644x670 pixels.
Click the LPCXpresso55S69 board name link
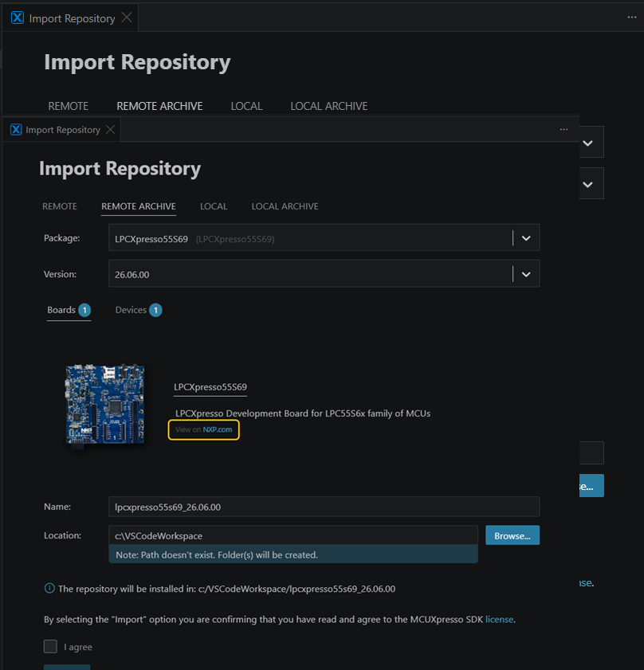point(210,387)
